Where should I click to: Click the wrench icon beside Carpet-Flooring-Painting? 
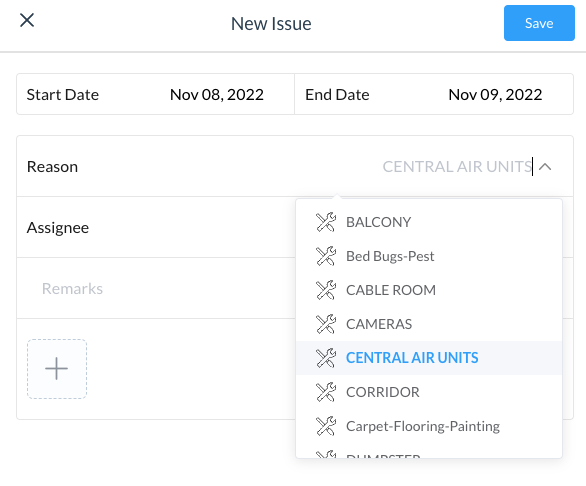[326, 426]
